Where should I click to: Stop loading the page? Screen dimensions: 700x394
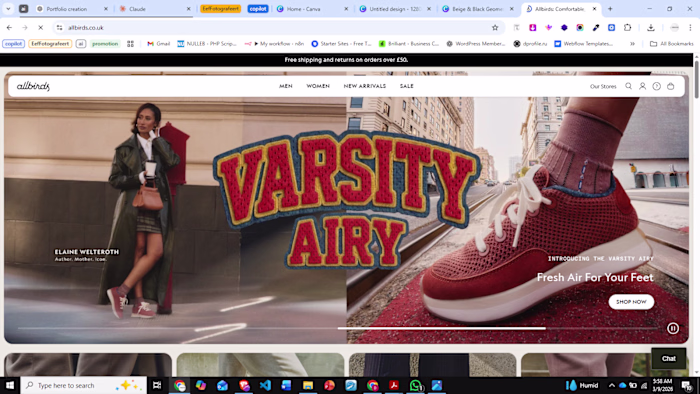pos(40,28)
